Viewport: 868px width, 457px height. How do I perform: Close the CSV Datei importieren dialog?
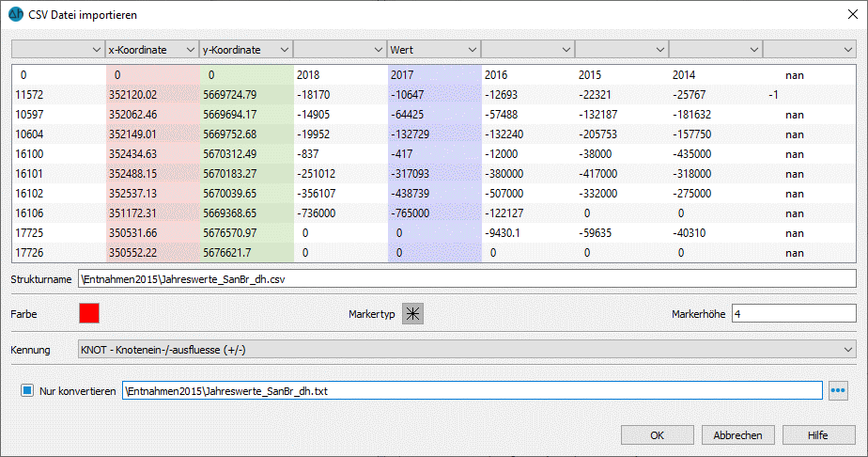[x=853, y=14]
